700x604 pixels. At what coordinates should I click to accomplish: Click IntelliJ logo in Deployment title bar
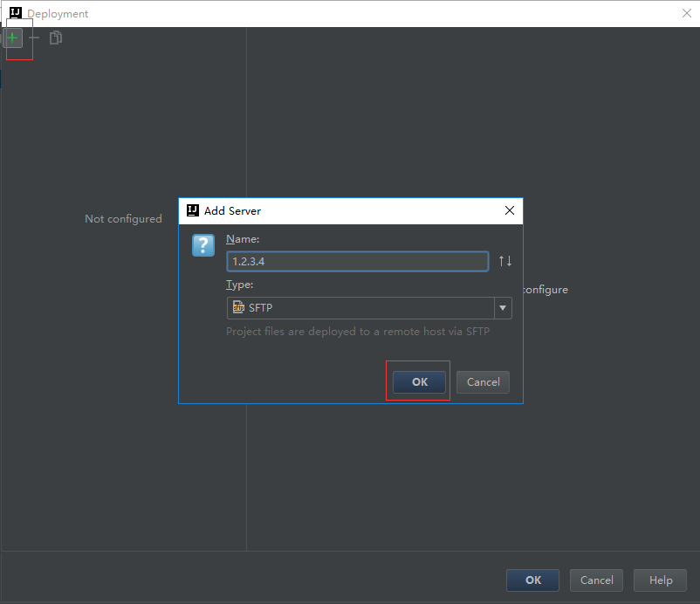pyautogui.click(x=15, y=13)
